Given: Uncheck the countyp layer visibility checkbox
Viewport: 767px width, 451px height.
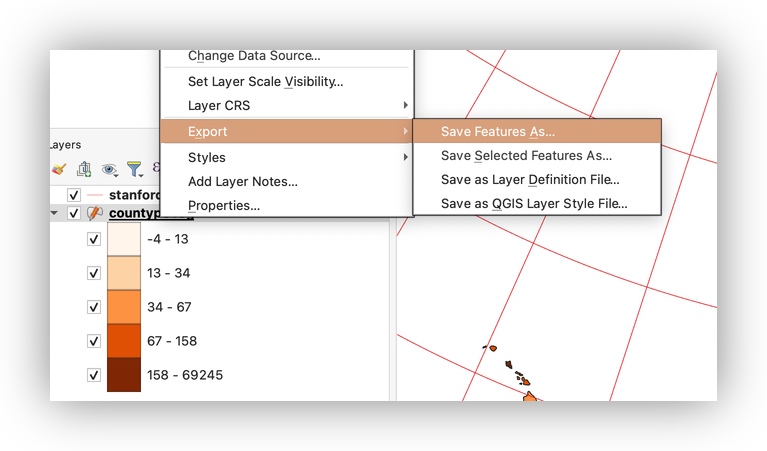Looking at the screenshot, I should pos(73,213).
